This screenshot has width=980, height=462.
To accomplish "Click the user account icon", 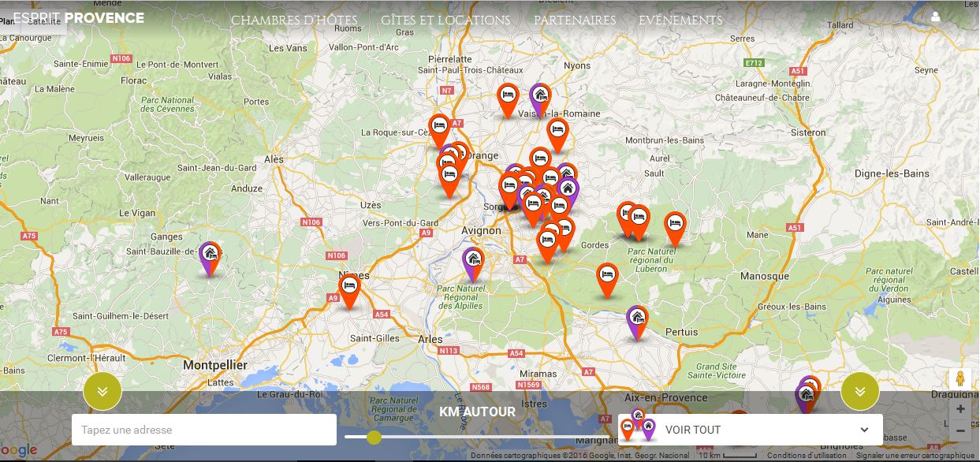I will coord(936,17).
